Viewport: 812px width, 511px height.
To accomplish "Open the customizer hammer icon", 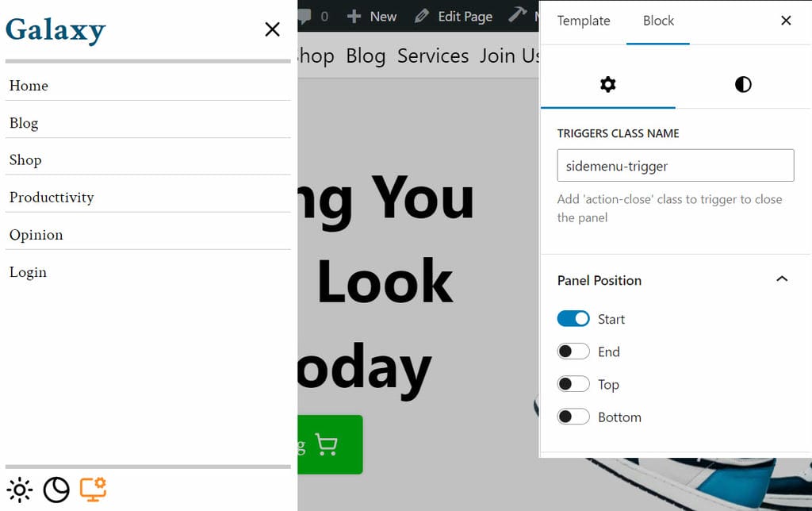I will 519,14.
